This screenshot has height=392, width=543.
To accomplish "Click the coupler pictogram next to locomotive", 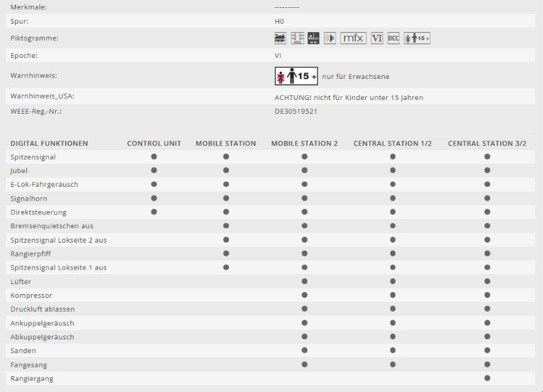I will (x=297, y=38).
